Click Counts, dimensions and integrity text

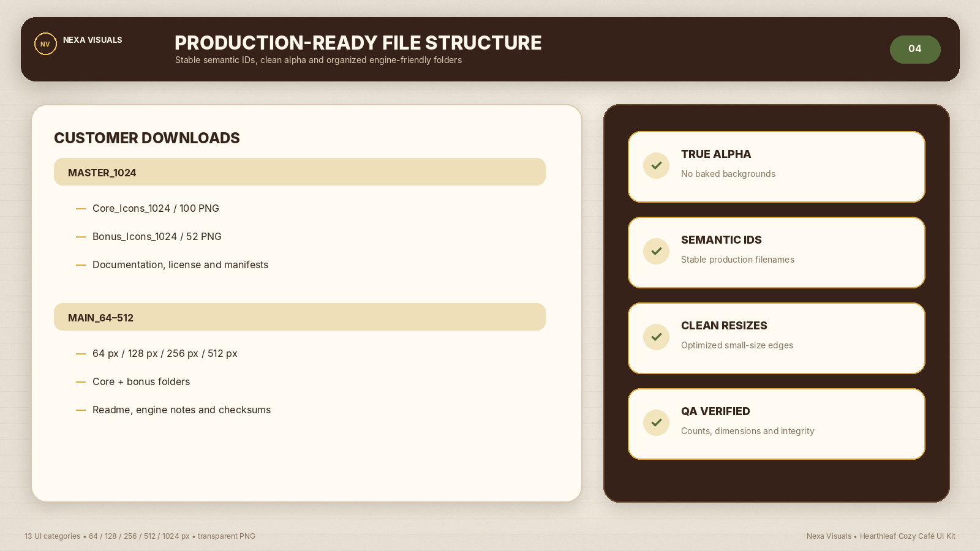pos(748,431)
